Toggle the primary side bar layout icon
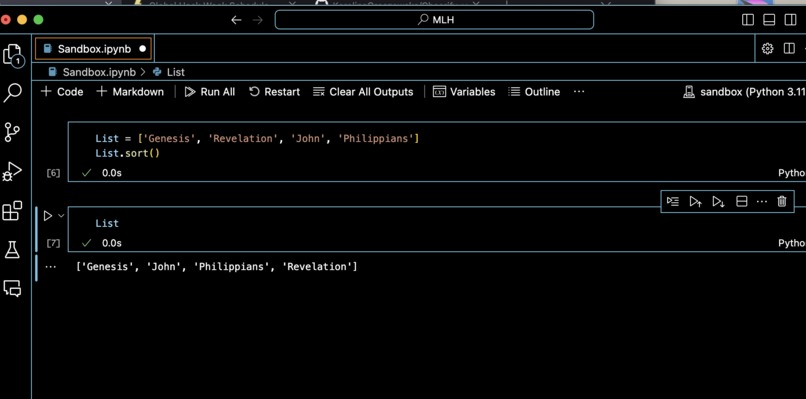This screenshot has width=806, height=399. coord(748,20)
